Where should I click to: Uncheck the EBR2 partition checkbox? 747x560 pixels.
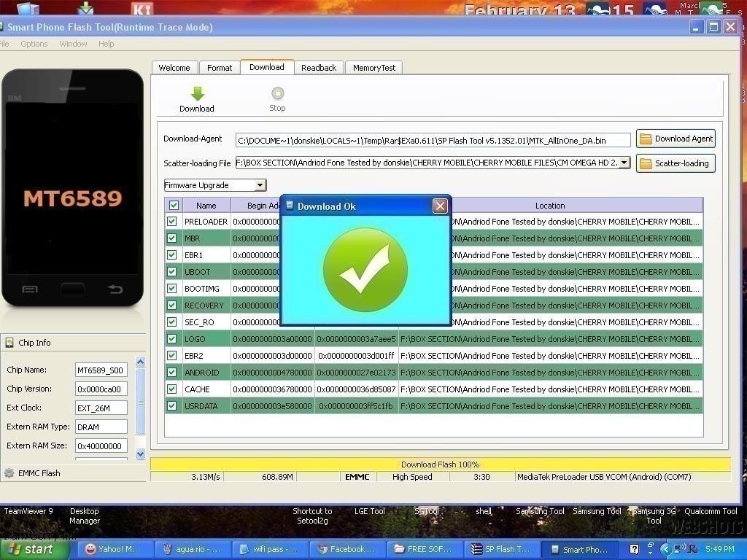(172, 356)
